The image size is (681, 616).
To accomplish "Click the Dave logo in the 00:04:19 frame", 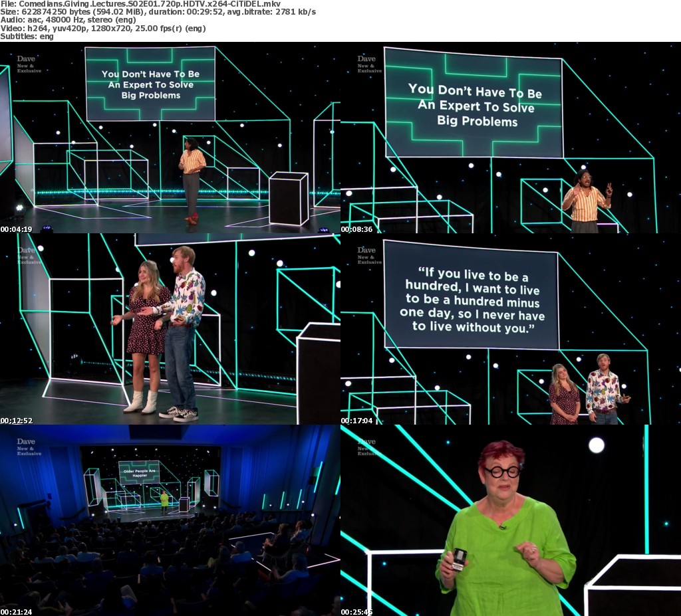I will pos(26,59).
